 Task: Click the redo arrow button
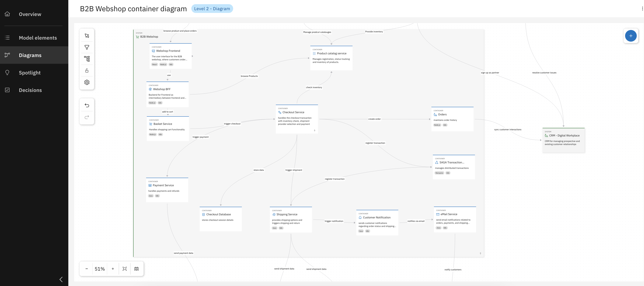click(x=87, y=117)
